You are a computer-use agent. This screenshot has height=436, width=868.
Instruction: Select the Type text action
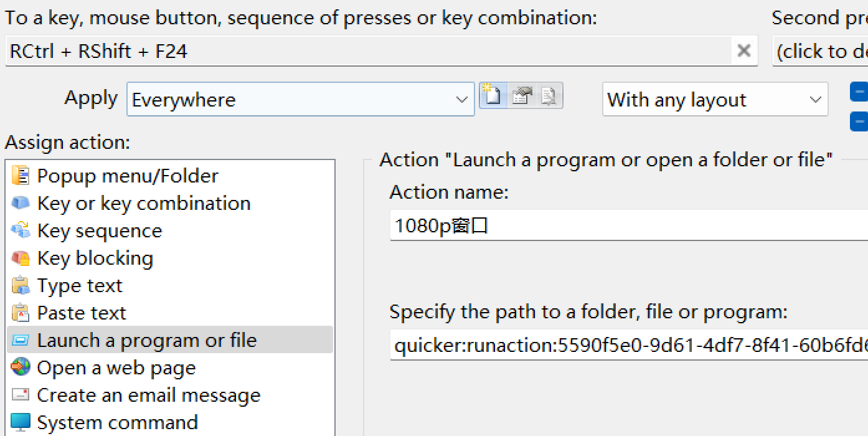pyautogui.click(x=80, y=286)
